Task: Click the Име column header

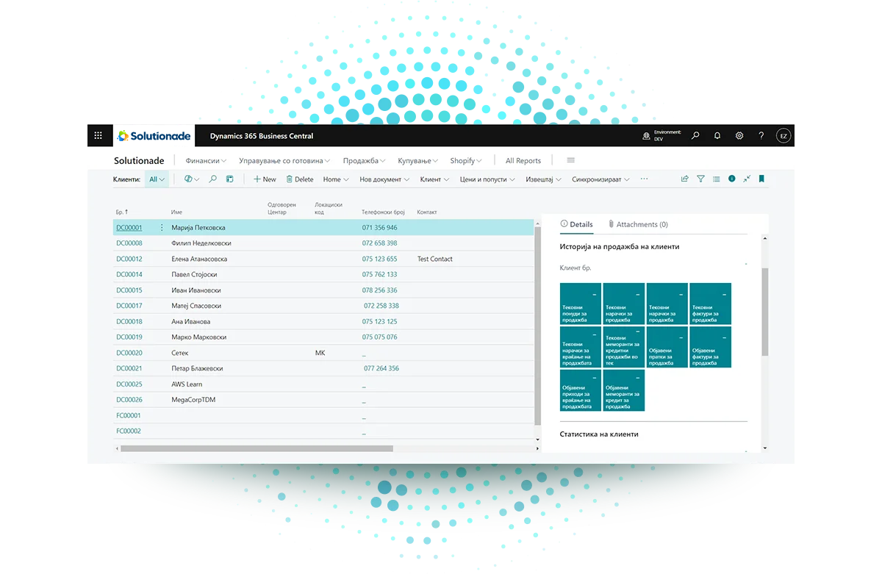Action: pos(176,212)
